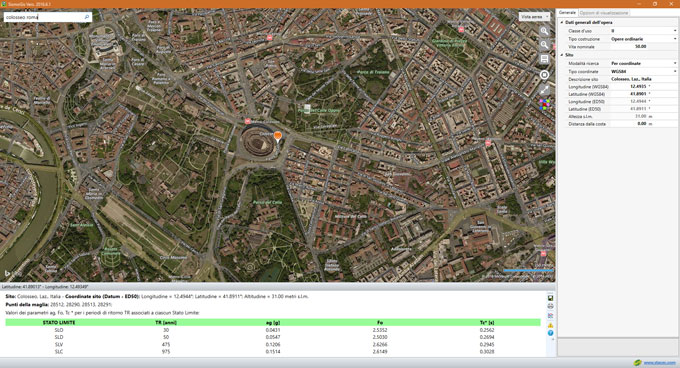This screenshot has width=680, height=368.
Task: Click the Fo value 2.5352
Action: (380, 330)
